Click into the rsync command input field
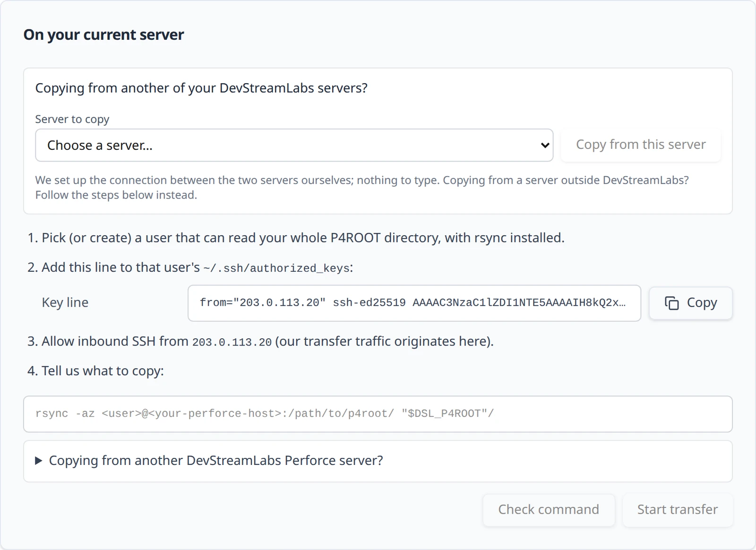 pos(378,414)
